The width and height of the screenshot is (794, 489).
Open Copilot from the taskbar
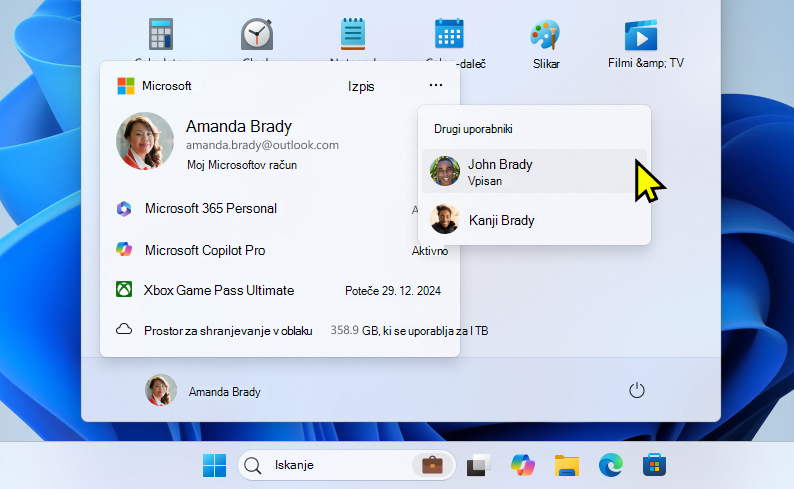(523, 465)
